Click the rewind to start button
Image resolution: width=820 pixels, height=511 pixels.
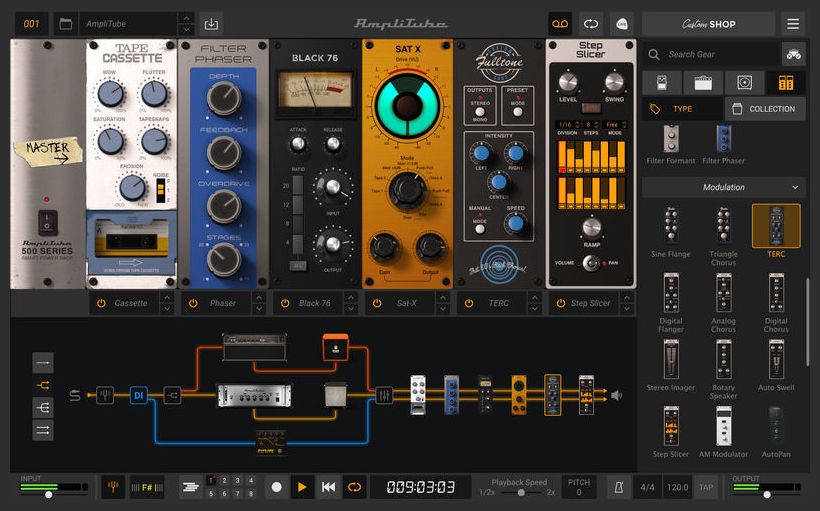(328, 487)
